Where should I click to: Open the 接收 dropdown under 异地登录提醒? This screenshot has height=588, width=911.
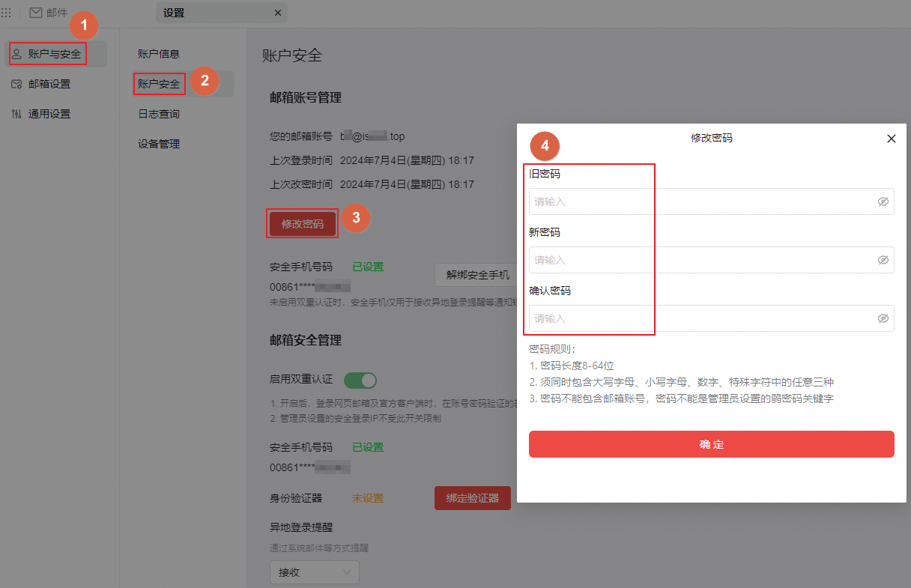point(314,572)
